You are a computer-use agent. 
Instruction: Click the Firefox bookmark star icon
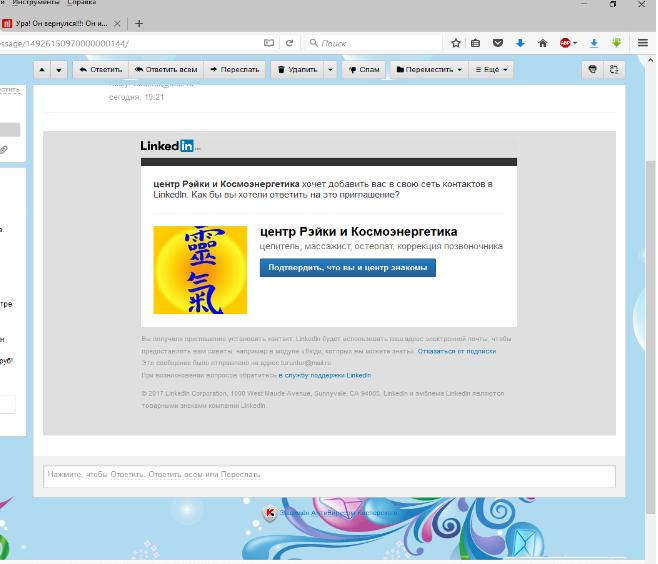point(456,43)
